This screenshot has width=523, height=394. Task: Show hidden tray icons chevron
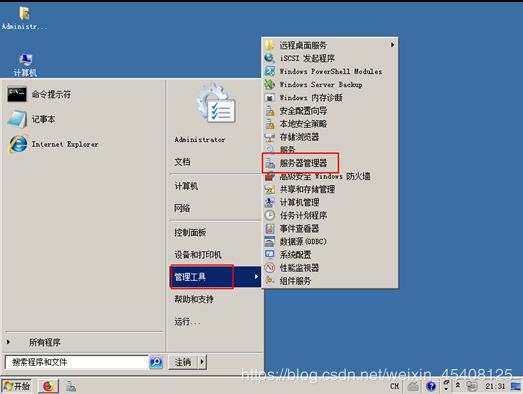click(x=458, y=385)
